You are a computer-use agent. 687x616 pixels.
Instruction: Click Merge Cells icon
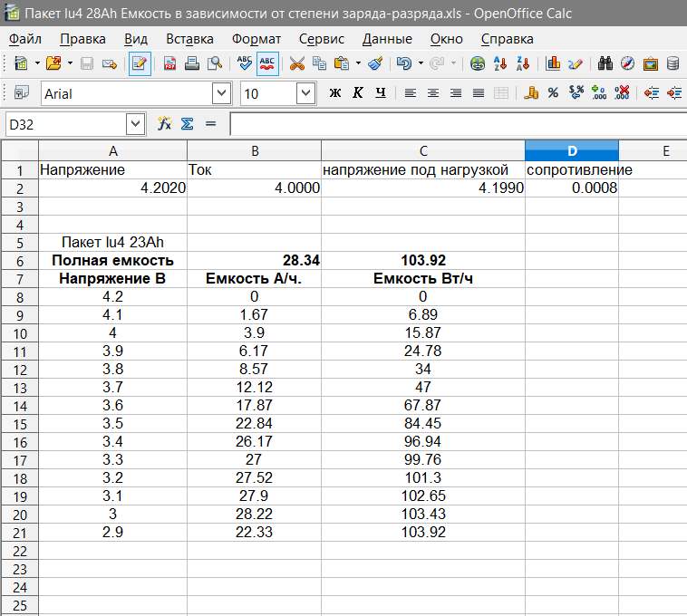[501, 93]
